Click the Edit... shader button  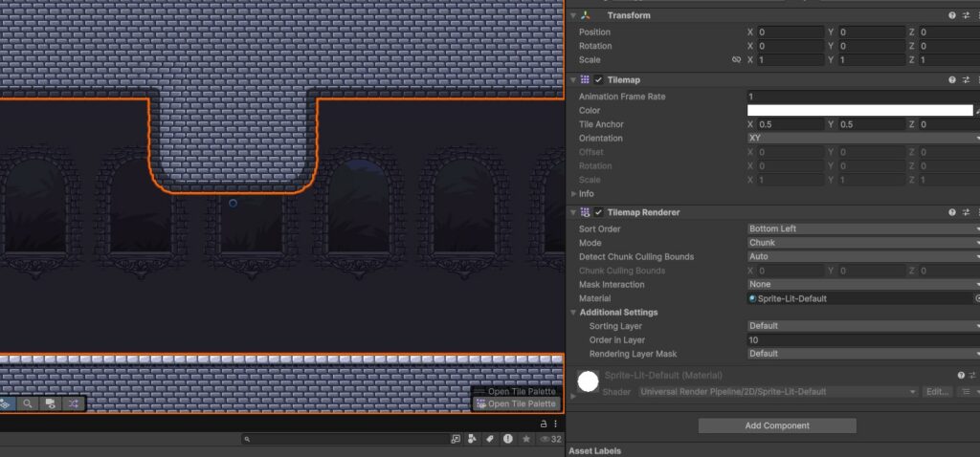click(x=938, y=391)
